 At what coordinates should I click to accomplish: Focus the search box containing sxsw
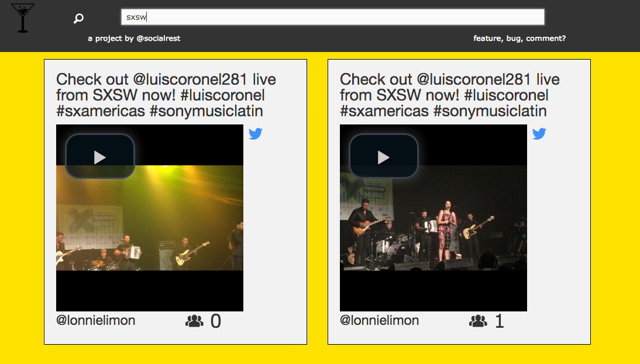point(333,17)
